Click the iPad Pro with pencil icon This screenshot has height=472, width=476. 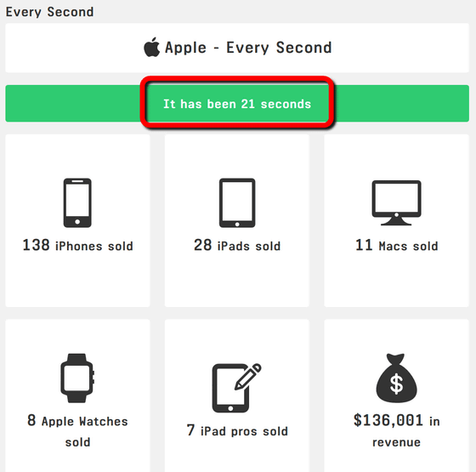click(x=236, y=388)
